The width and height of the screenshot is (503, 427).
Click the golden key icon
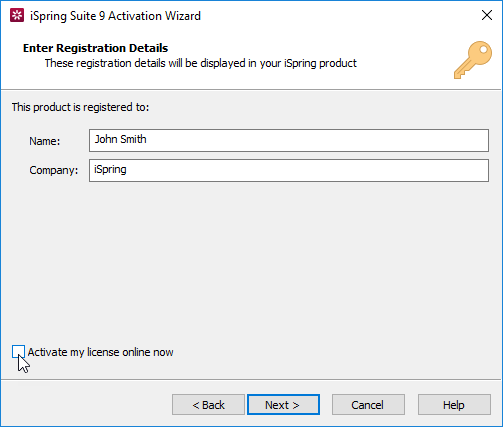[x=473, y=60]
